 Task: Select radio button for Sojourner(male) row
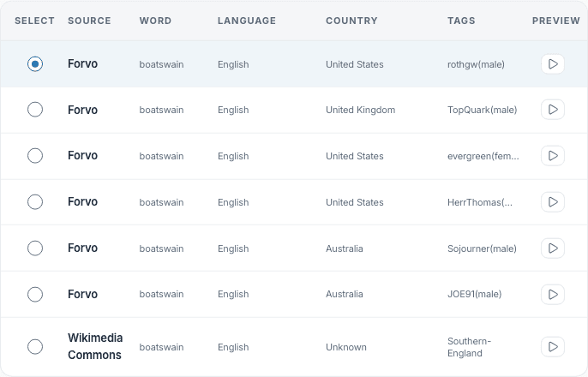pos(35,248)
